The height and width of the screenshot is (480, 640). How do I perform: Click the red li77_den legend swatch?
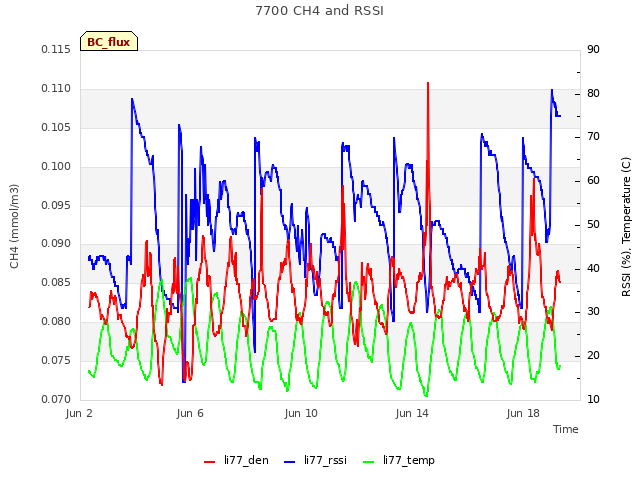[x=209, y=462]
